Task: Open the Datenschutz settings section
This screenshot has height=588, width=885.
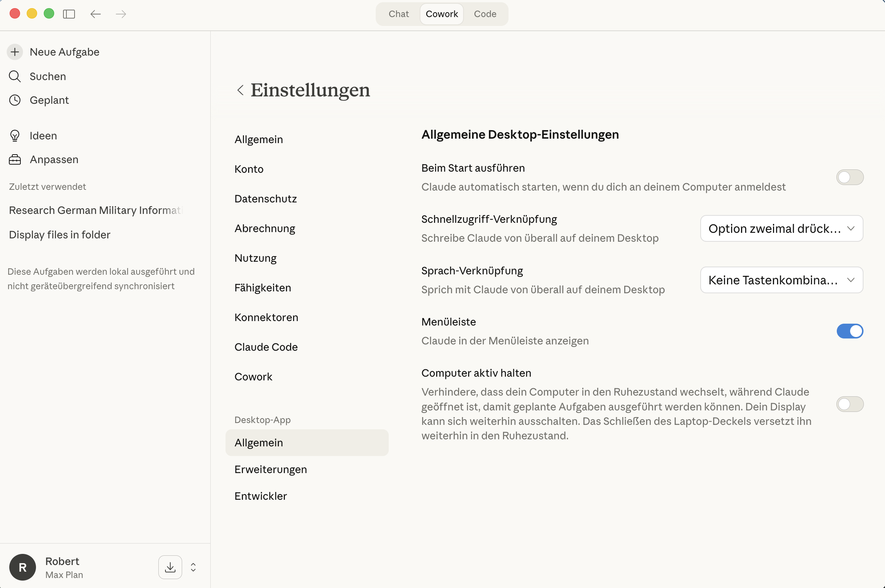Action: [x=265, y=198]
